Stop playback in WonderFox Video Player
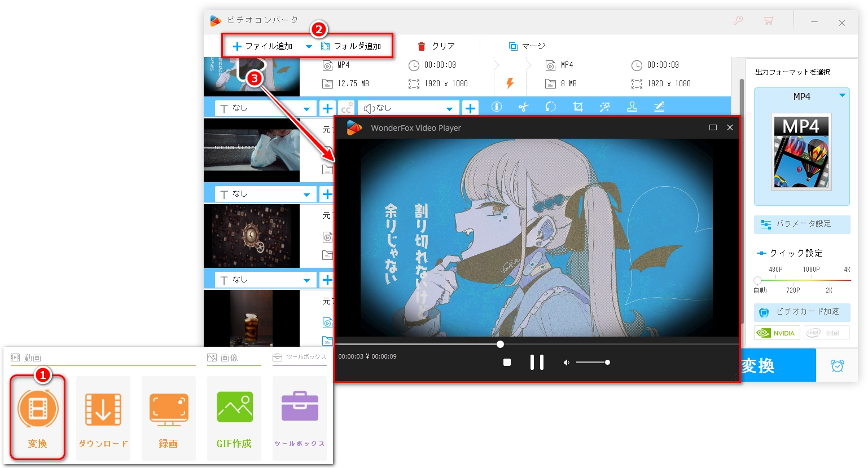Image resolution: width=868 pixels, height=468 pixels. click(x=507, y=363)
